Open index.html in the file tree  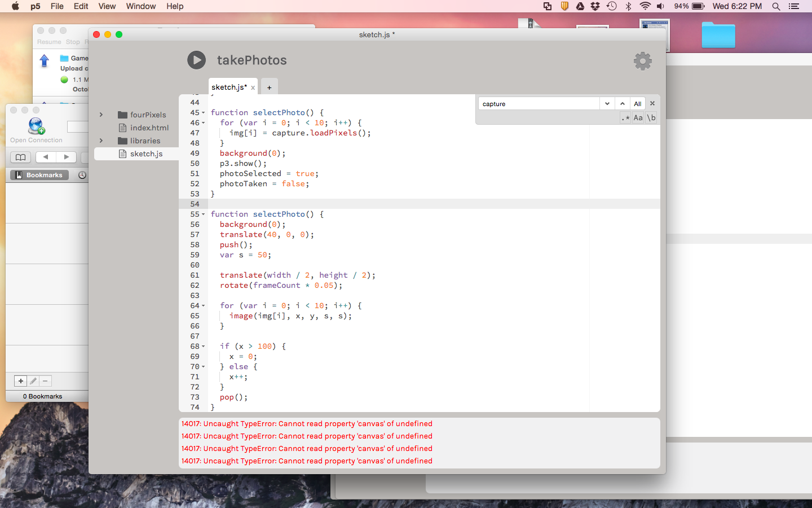[149, 128]
